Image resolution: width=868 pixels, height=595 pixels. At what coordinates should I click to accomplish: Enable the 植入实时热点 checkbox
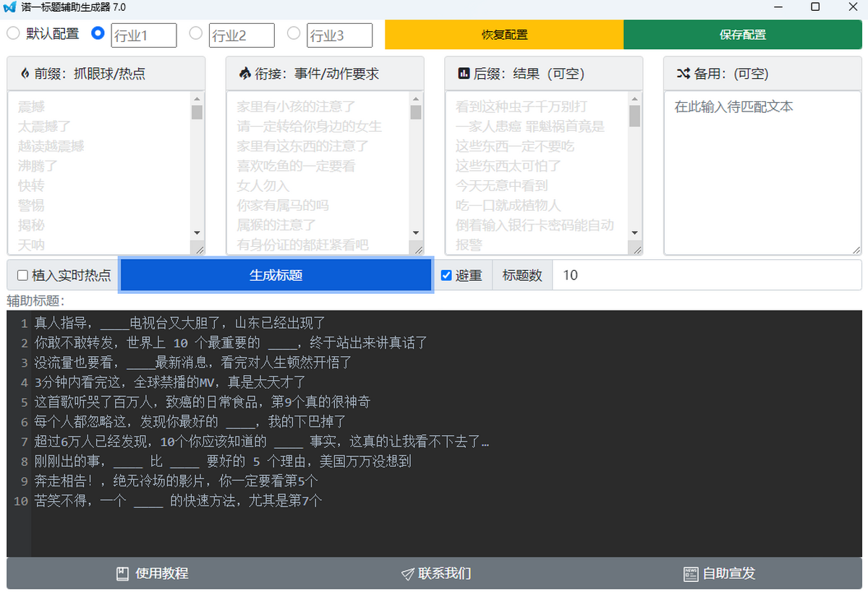22,275
